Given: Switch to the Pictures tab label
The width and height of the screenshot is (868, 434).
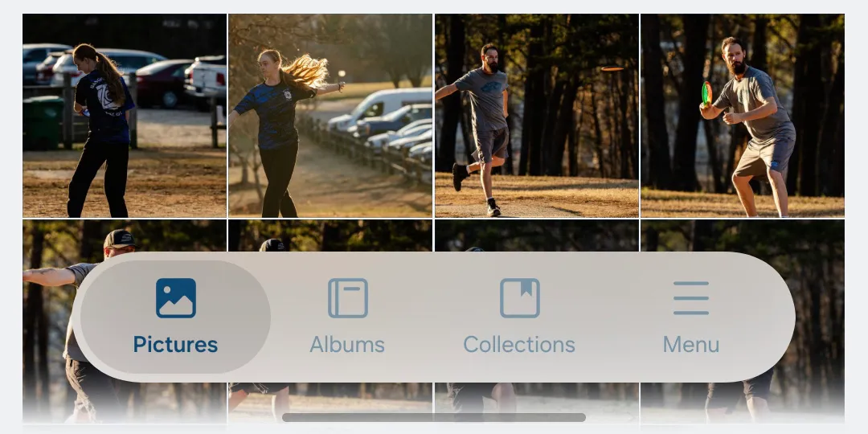Looking at the screenshot, I should tap(175, 345).
